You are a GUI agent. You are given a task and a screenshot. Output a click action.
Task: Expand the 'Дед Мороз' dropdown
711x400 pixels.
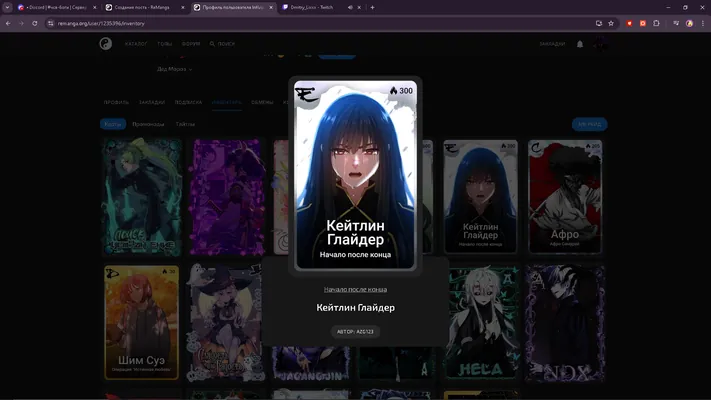175,69
